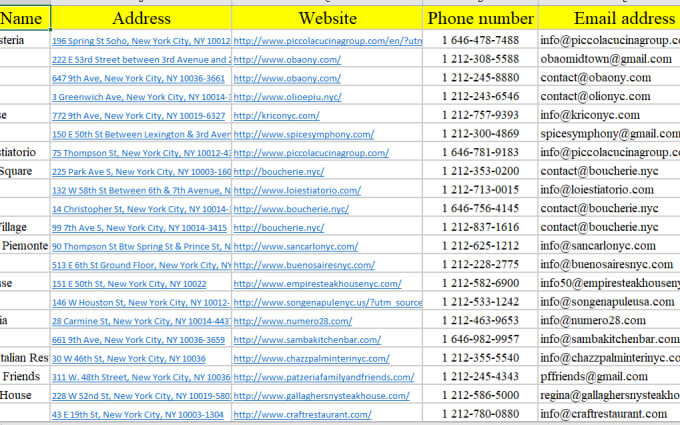Open the 647 9th Ave address link
The height and width of the screenshot is (425, 680).
tap(138, 78)
